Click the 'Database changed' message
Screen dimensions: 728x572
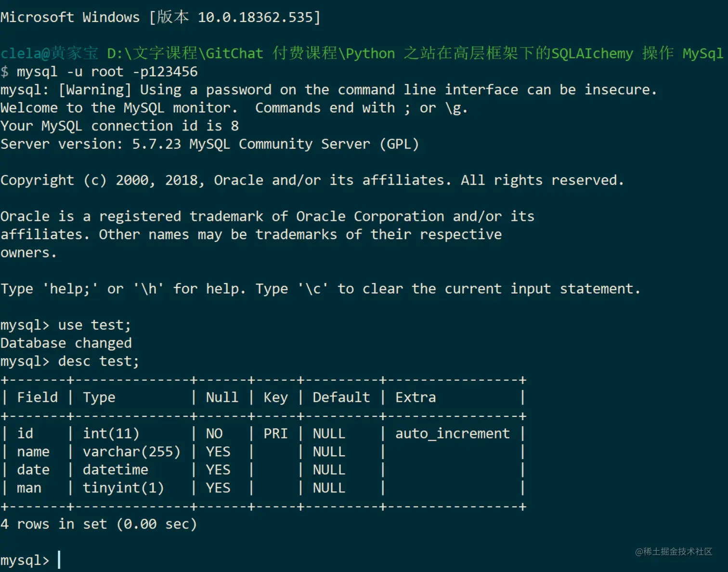pos(66,343)
